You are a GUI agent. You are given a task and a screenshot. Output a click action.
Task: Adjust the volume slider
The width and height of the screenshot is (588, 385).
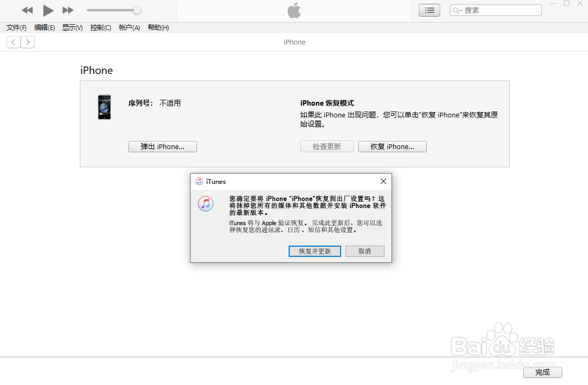pos(137,10)
